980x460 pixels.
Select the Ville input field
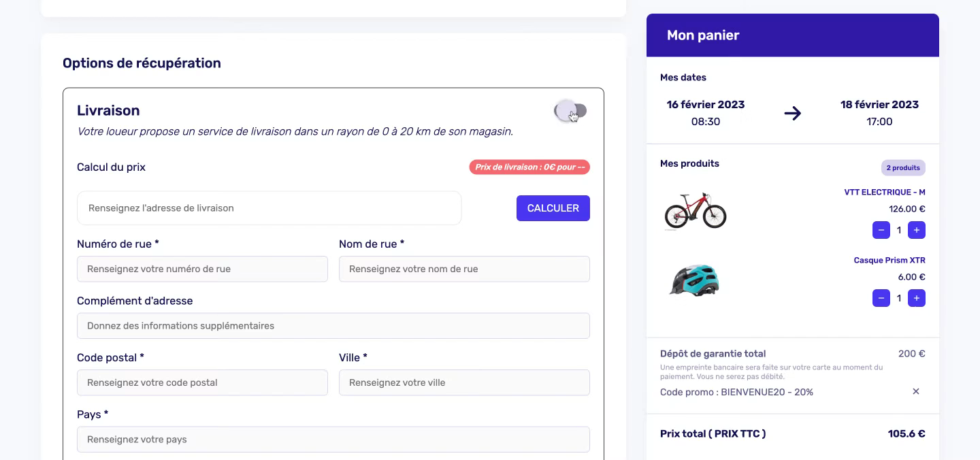464,382
